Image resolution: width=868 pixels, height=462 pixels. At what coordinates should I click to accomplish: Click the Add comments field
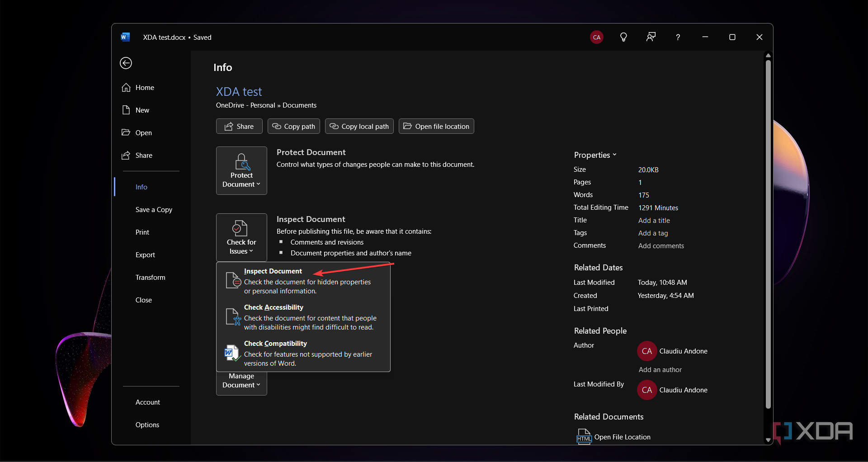pyautogui.click(x=661, y=245)
